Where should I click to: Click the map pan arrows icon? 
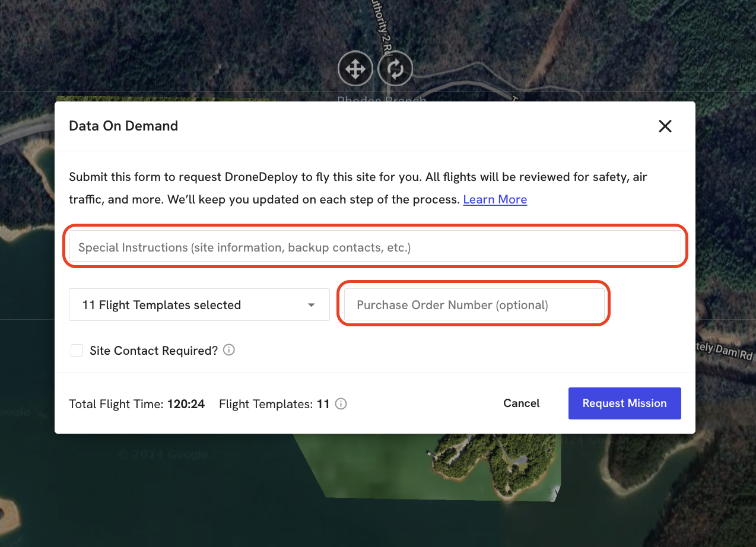(355, 68)
